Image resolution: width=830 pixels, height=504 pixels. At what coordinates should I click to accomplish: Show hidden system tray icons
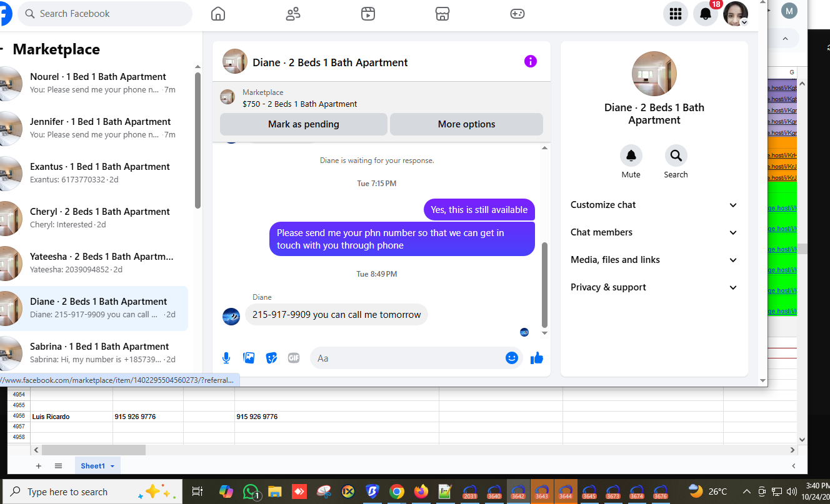tap(746, 492)
